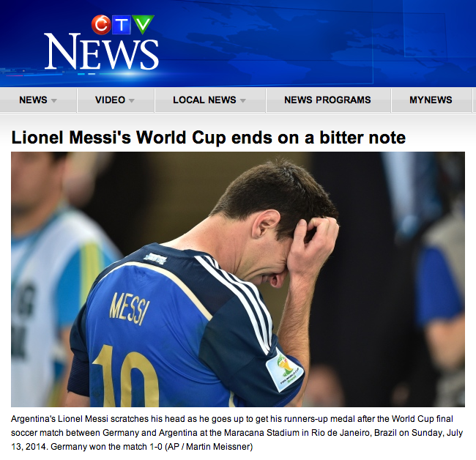Screen dimensions: 476x460
Task: Click the AP / Martin Meissner credit
Action: [209, 447]
